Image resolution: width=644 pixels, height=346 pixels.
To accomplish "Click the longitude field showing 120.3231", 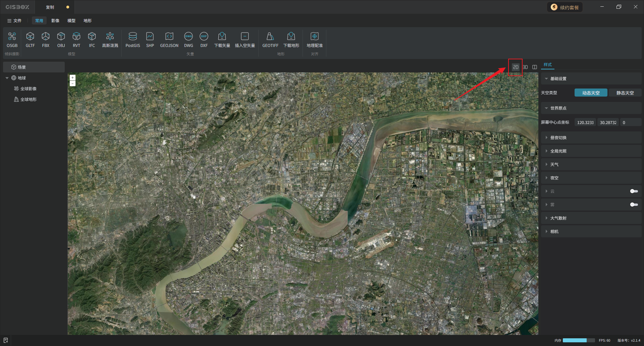I will tap(585, 122).
